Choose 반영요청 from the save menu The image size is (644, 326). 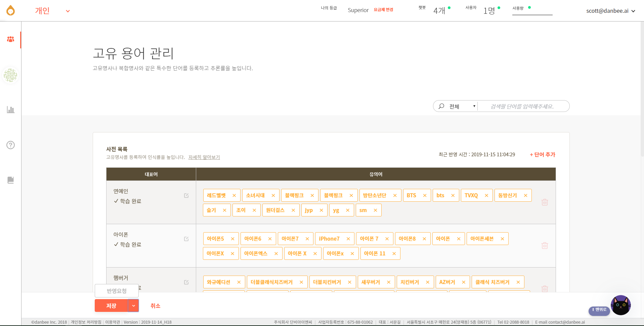click(x=117, y=291)
